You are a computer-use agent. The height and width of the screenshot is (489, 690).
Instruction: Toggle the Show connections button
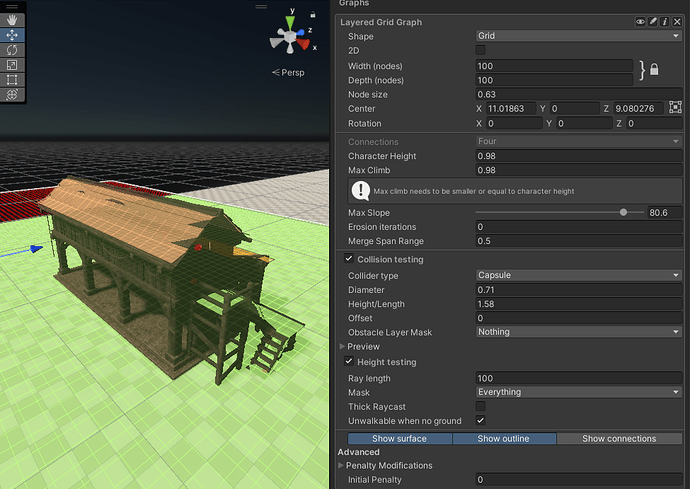point(619,438)
